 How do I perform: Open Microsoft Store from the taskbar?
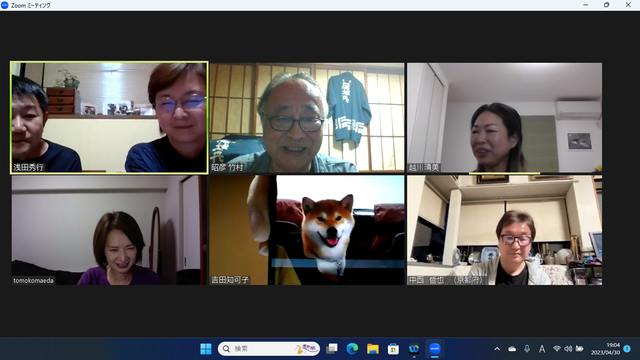393,349
